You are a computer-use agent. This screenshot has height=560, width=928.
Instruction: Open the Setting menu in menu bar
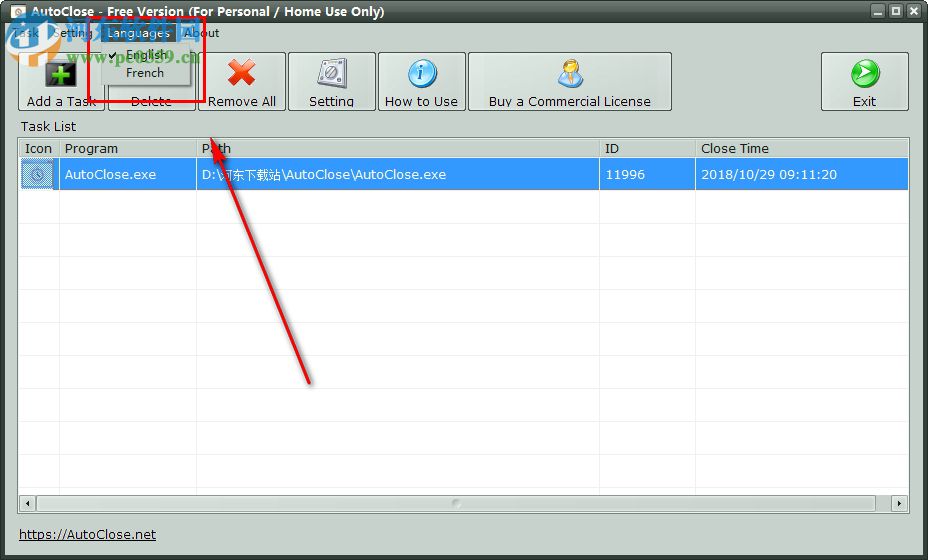(x=72, y=33)
